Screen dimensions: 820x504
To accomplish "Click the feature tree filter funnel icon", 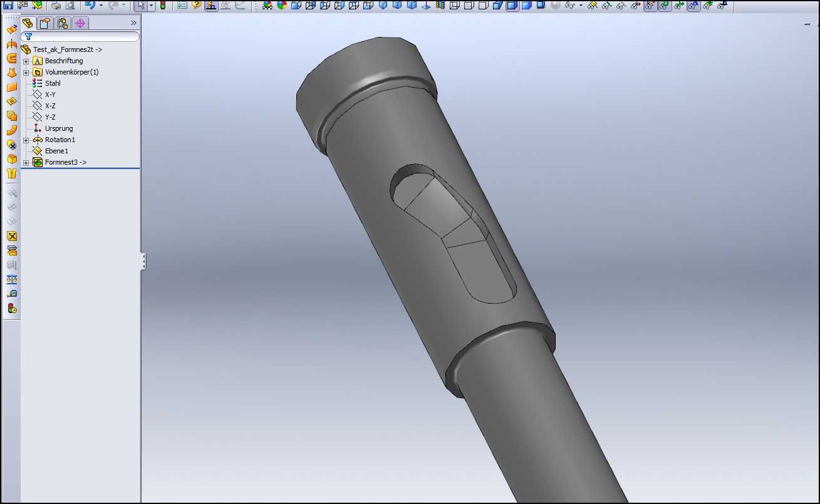I will [x=28, y=37].
